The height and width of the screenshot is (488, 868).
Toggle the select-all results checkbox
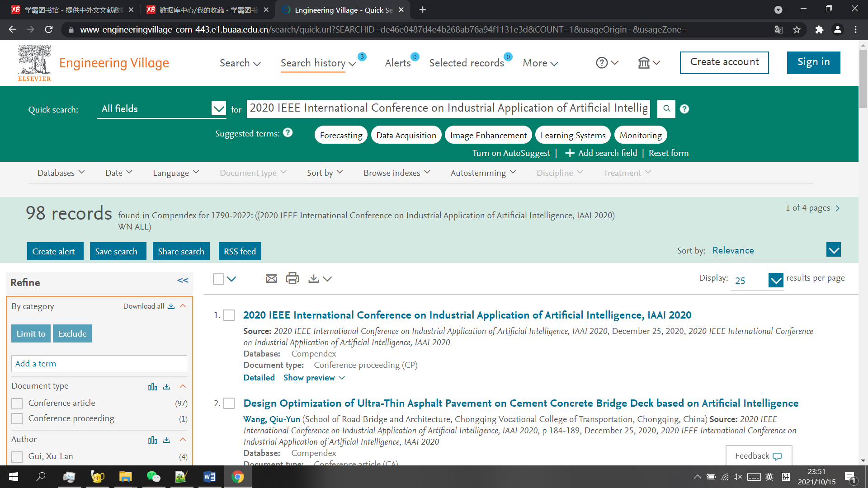218,279
